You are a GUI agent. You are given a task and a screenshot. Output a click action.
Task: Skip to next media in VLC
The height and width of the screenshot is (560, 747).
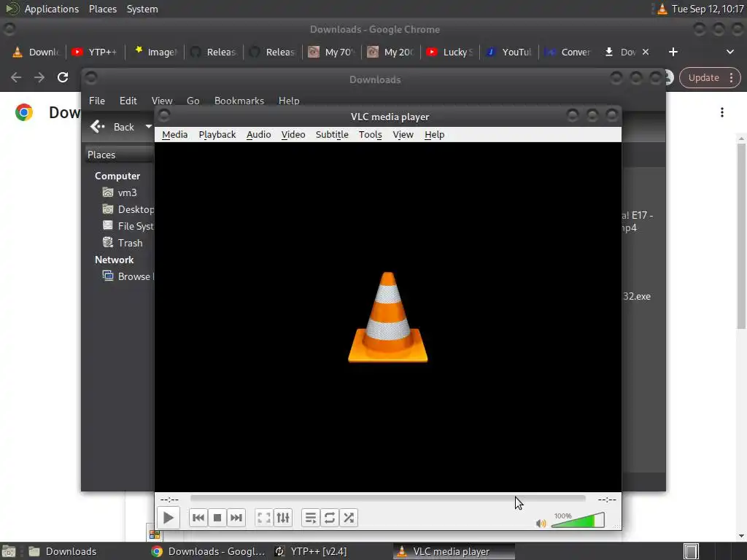click(236, 518)
